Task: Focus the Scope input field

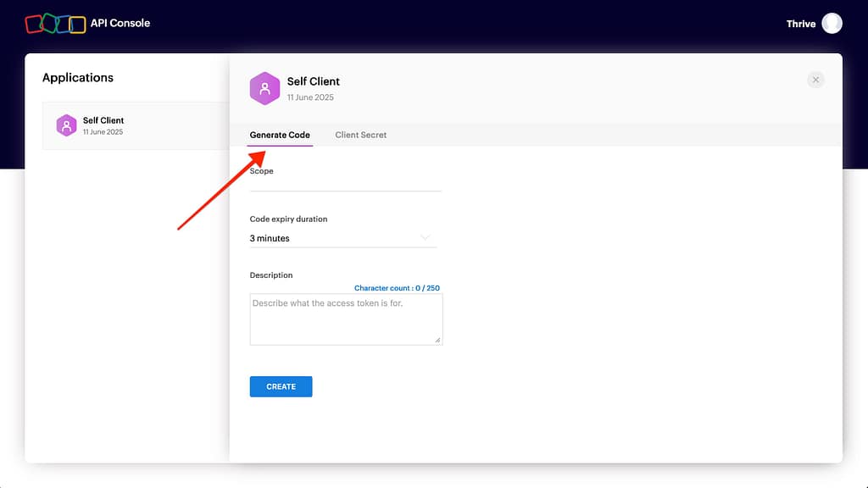Action: click(345, 184)
